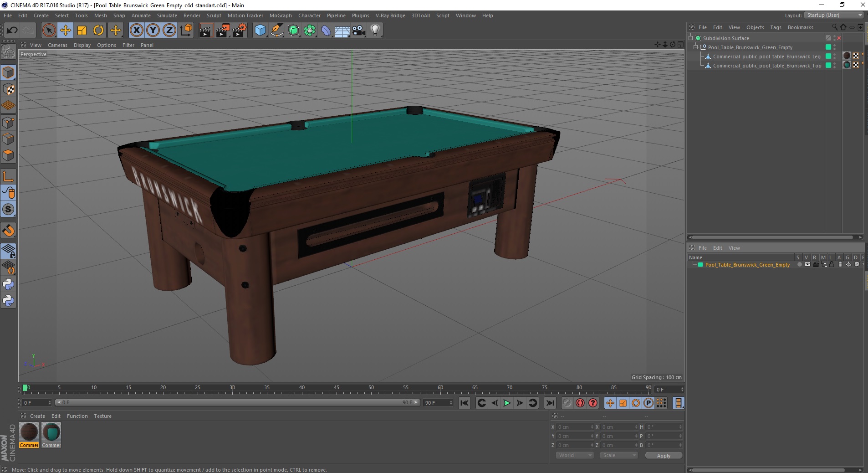
Task: Toggle Enable Snap magnet icon
Action: [8, 231]
